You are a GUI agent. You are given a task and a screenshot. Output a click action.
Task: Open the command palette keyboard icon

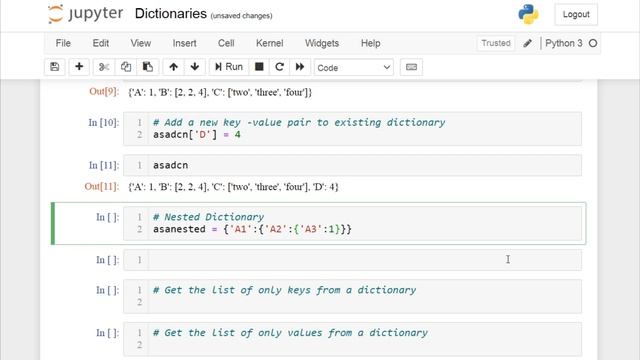pyautogui.click(x=411, y=67)
